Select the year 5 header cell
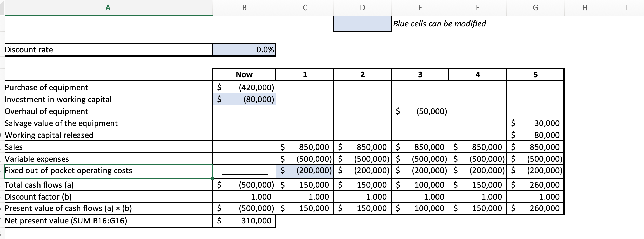 coord(535,74)
